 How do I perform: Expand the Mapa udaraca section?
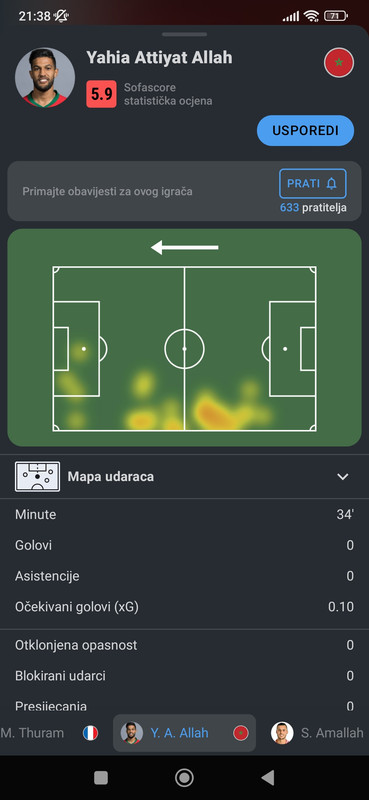[x=184, y=477]
